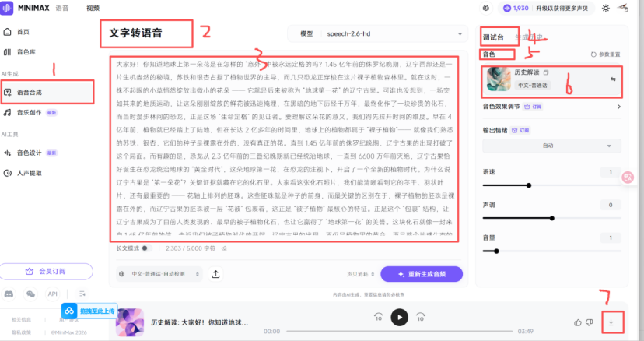Like the generated audio with thumbs up

pyautogui.click(x=578, y=322)
